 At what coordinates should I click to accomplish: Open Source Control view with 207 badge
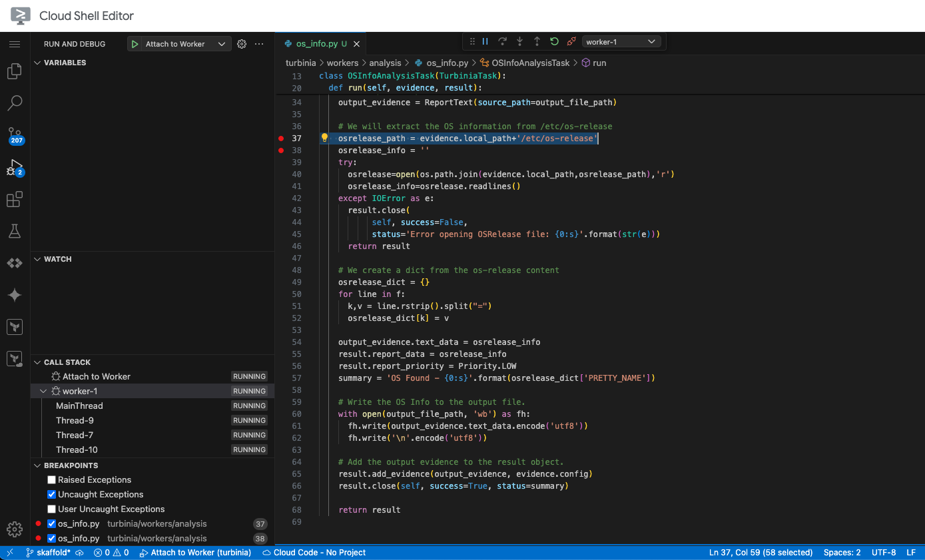coord(15,135)
